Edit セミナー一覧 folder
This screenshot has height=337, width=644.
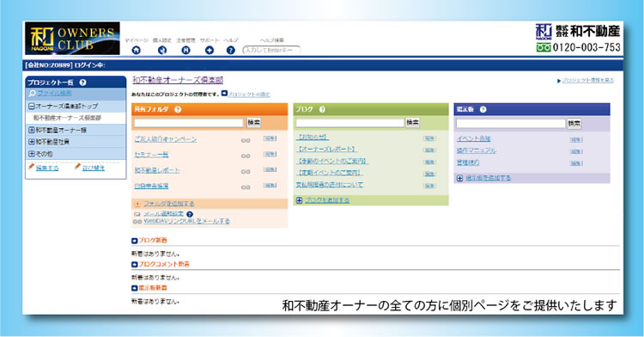[x=270, y=154]
